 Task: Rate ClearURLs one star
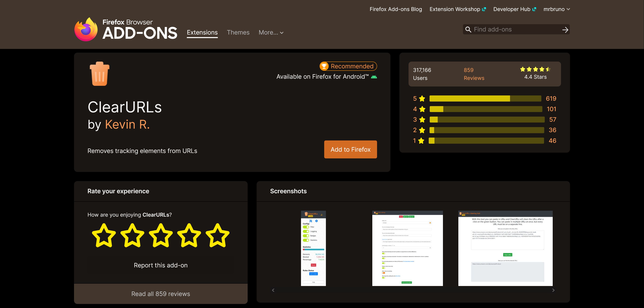pyautogui.click(x=104, y=235)
